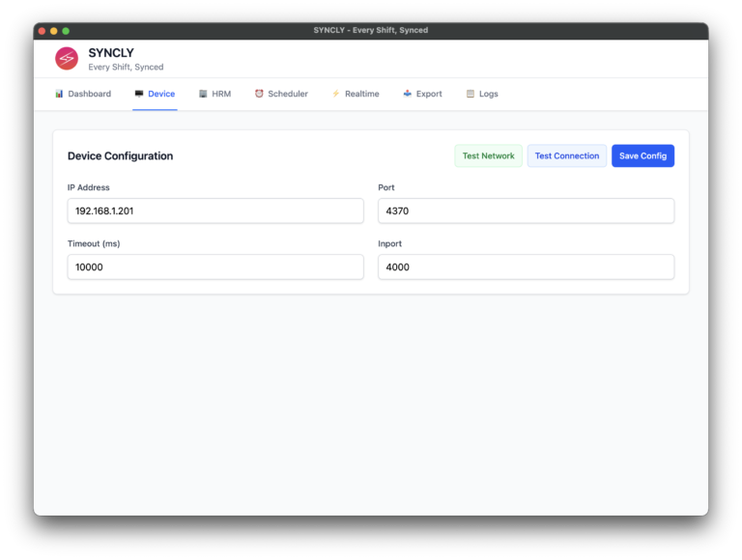Click the SYNCLY logo icon
Screen dimensions: 742x560
coord(67,59)
